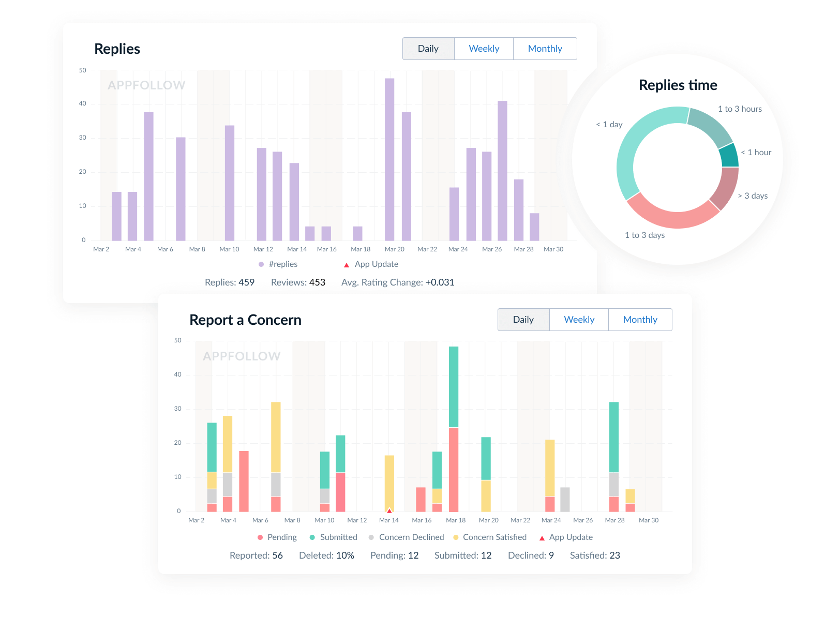The width and height of the screenshot is (840, 631).
Task: Toggle App Update legend in Concern chart
Action: [542, 538]
